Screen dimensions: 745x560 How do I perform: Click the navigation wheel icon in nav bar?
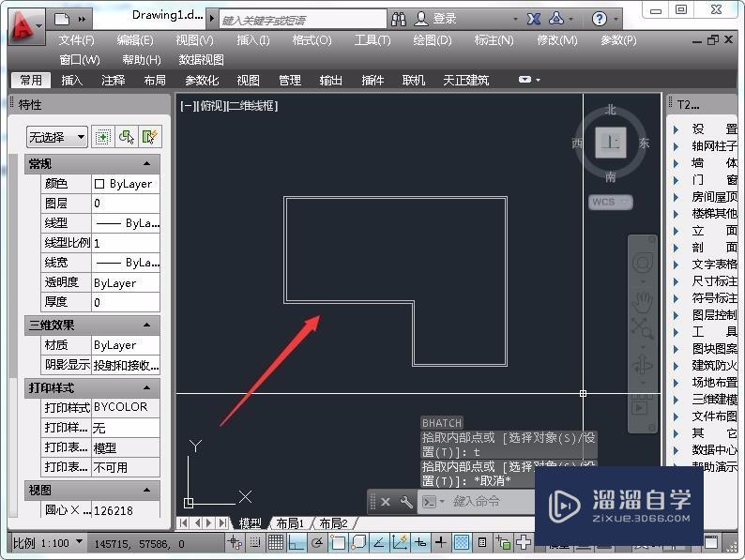643,263
